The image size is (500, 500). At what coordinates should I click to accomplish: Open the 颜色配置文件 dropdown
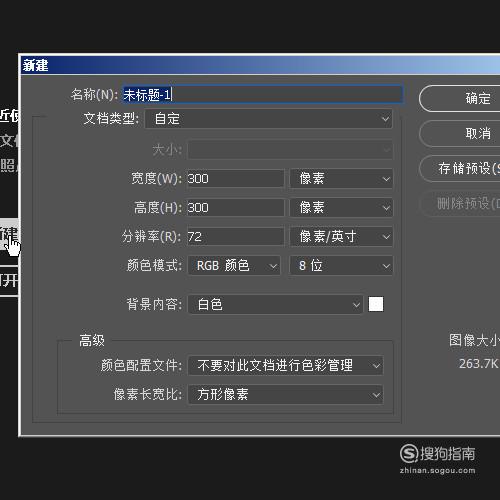[286, 365]
